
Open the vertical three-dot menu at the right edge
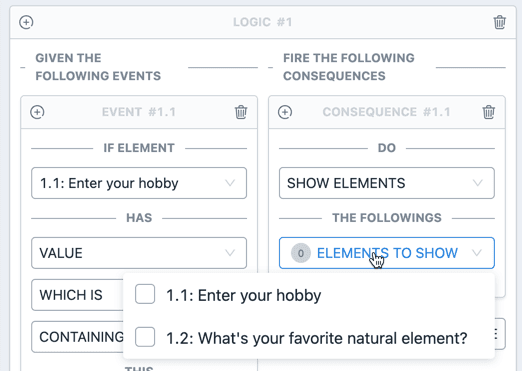tap(496, 334)
